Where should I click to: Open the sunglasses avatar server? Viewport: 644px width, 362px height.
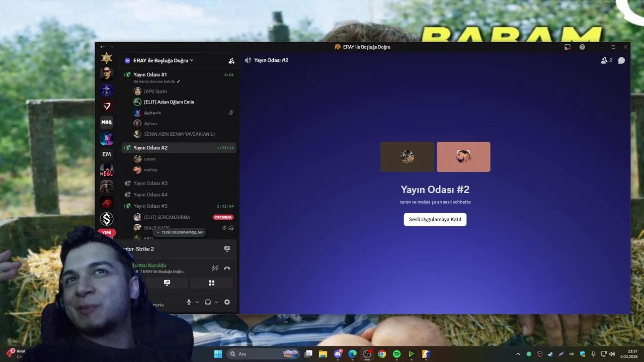[x=106, y=74]
